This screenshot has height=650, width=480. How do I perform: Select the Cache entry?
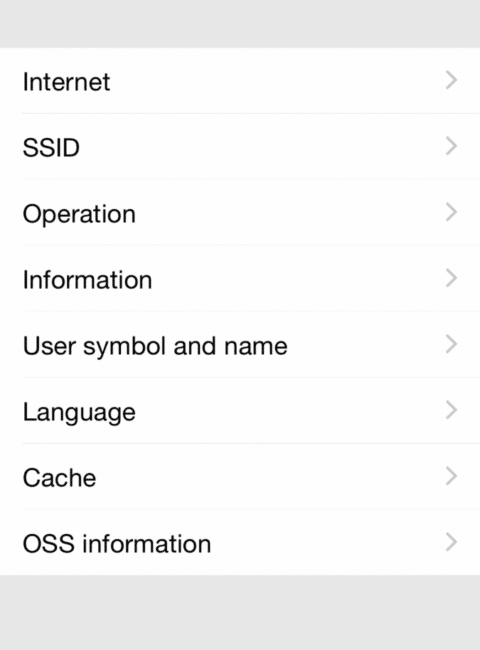pyautogui.click(x=240, y=476)
